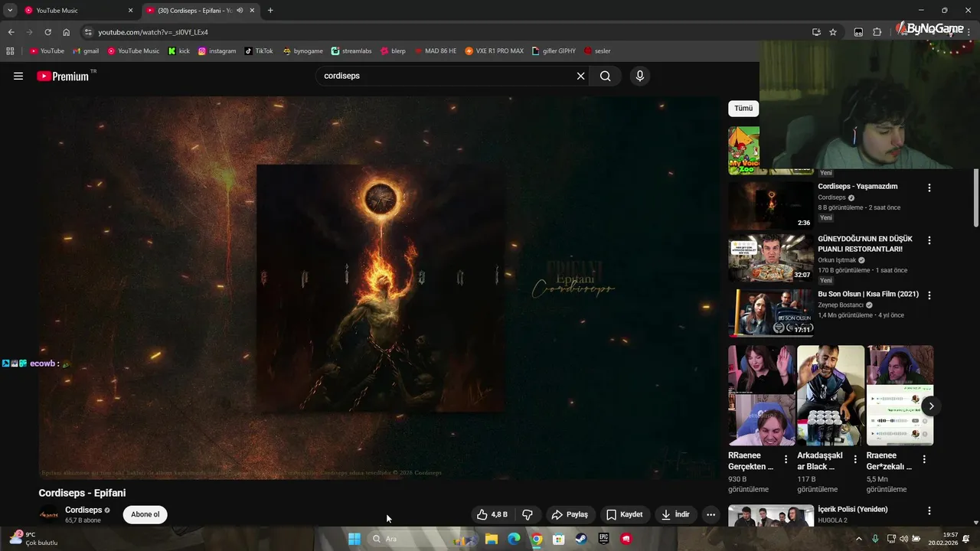Image resolution: width=980 pixels, height=551 pixels.
Task: Show next Shorts with the right arrow
Action: click(x=931, y=406)
